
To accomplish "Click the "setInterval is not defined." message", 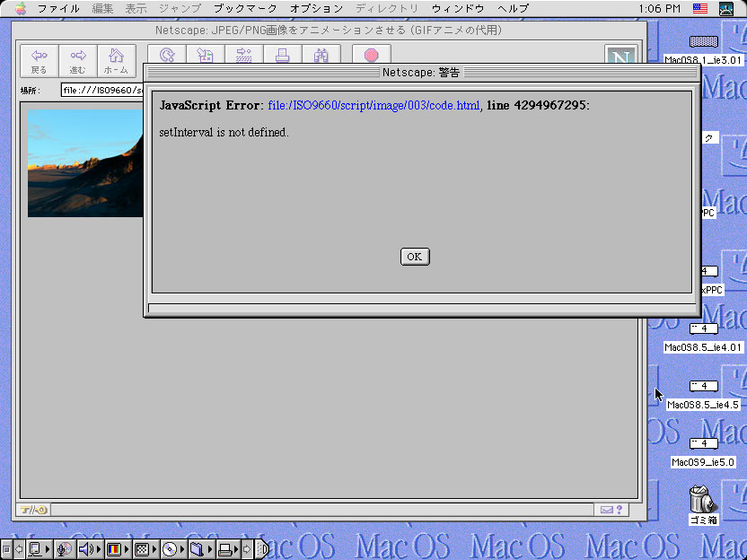I will pos(224,133).
